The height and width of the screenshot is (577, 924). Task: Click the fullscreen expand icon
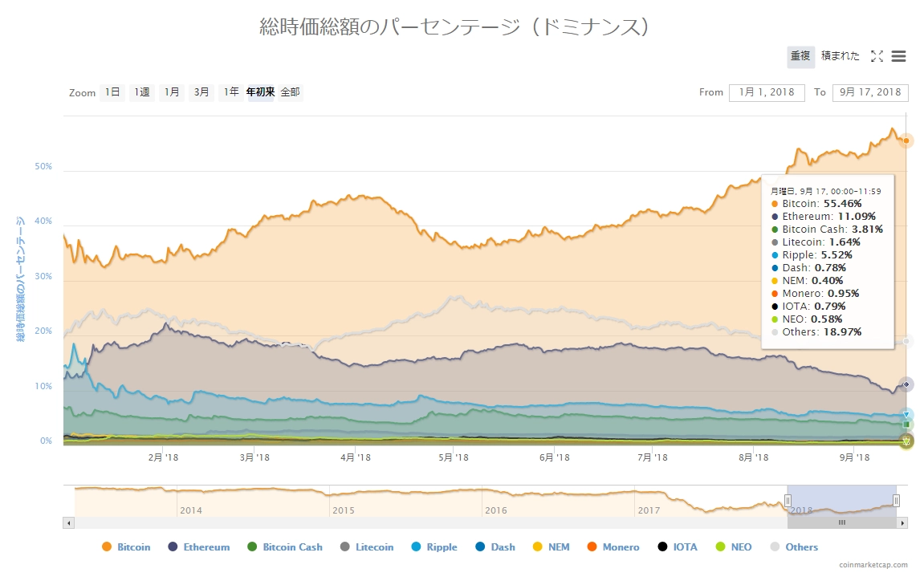point(877,56)
